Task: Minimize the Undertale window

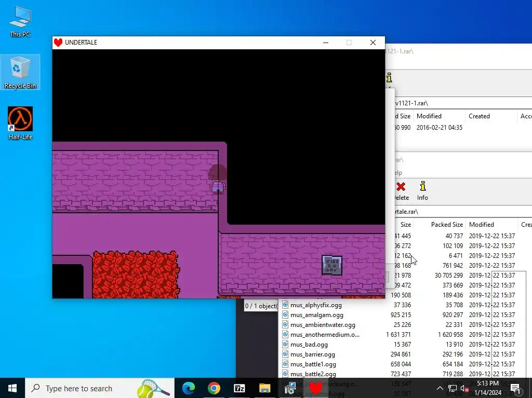Action: 326,43
